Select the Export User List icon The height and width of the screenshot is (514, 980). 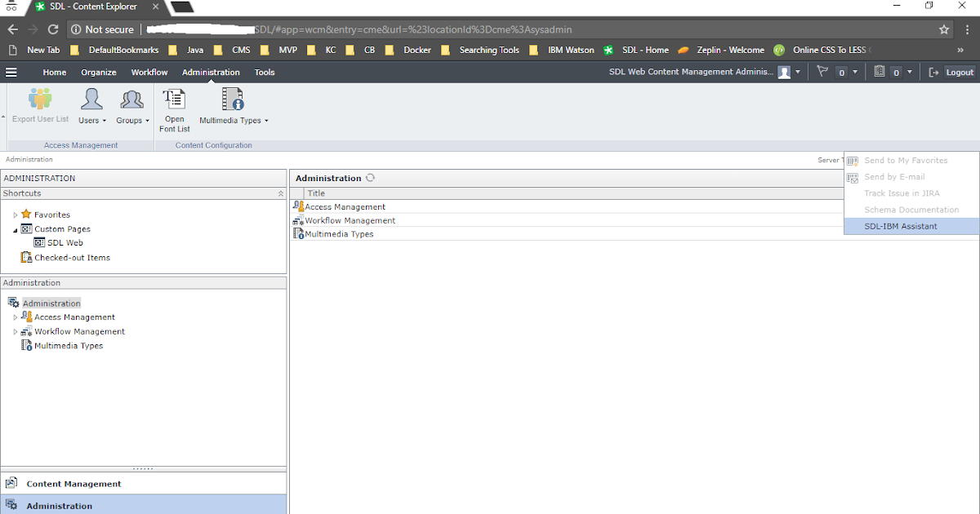pyautogui.click(x=40, y=104)
